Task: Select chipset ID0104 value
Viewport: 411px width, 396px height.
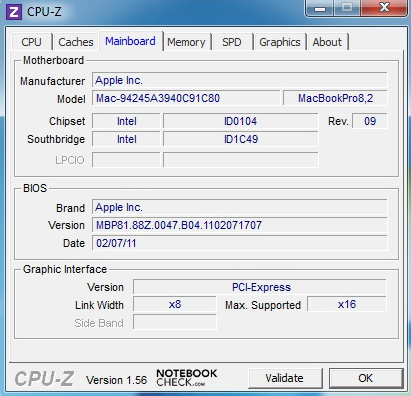Action: pos(240,121)
